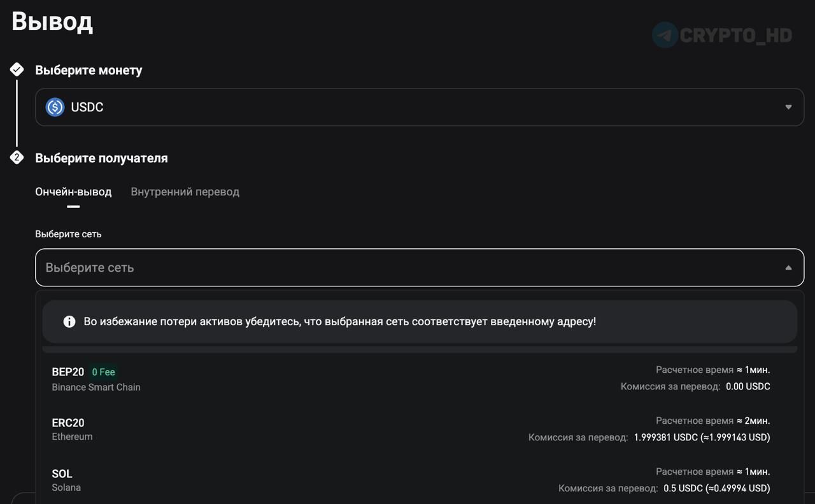Click the USDC coin selector field
This screenshot has height=504, width=815.
420,107
